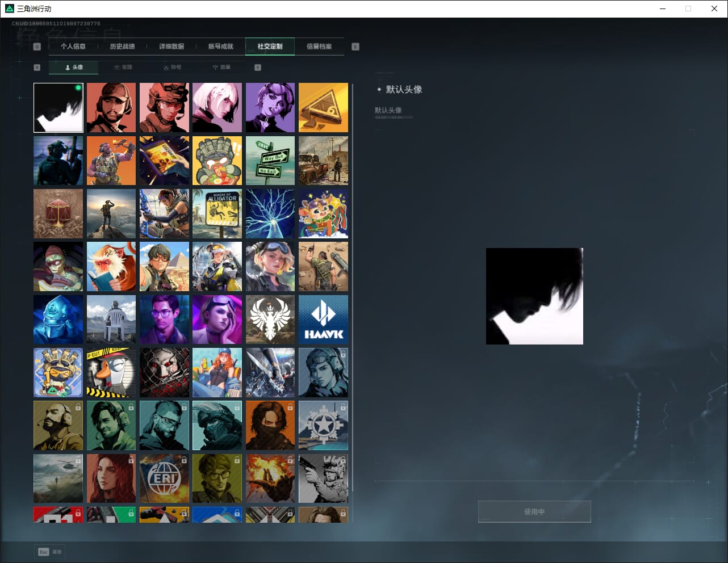Pick the Way Out street sign avatar

click(270, 161)
